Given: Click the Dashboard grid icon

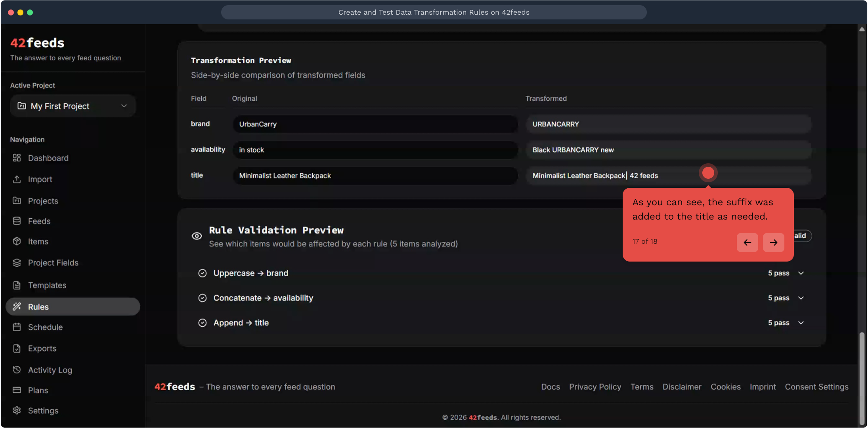Looking at the screenshot, I should point(17,158).
